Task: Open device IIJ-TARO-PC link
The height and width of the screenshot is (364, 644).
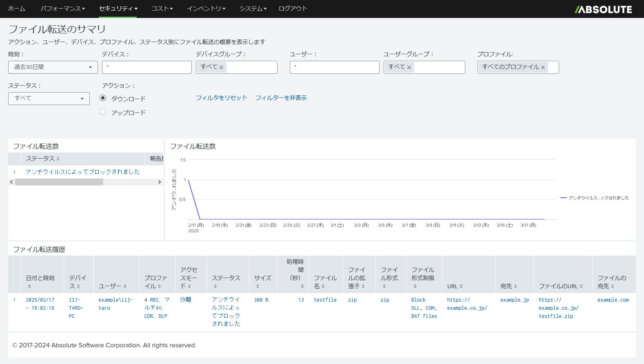Action: 76,308
